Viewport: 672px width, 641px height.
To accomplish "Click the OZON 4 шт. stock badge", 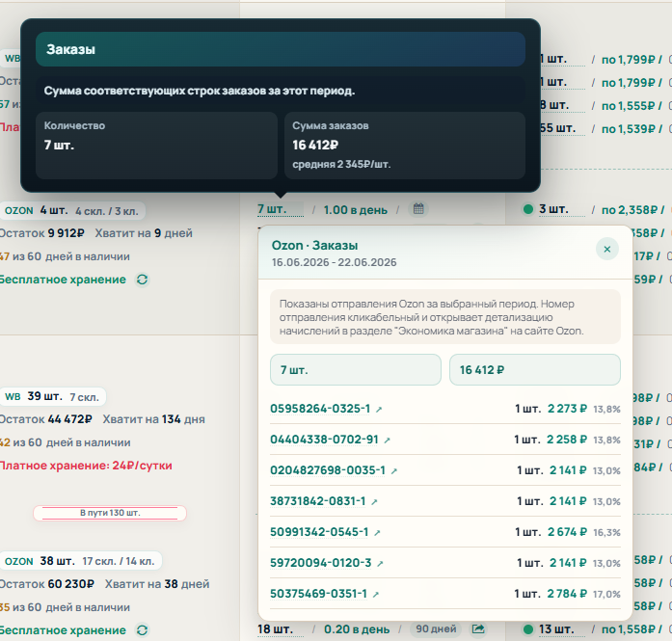I will tap(72, 211).
